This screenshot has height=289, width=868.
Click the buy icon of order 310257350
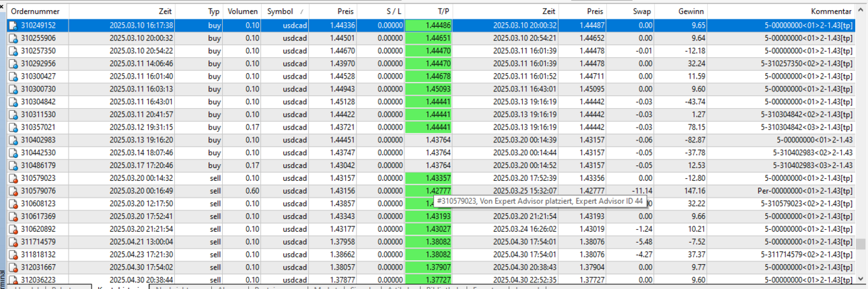tap(13, 51)
